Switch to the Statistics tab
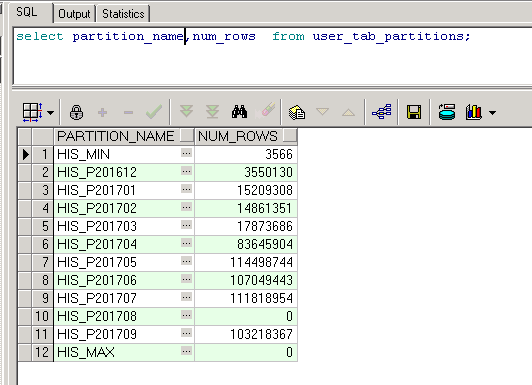This screenshot has width=532, height=385. 123,14
